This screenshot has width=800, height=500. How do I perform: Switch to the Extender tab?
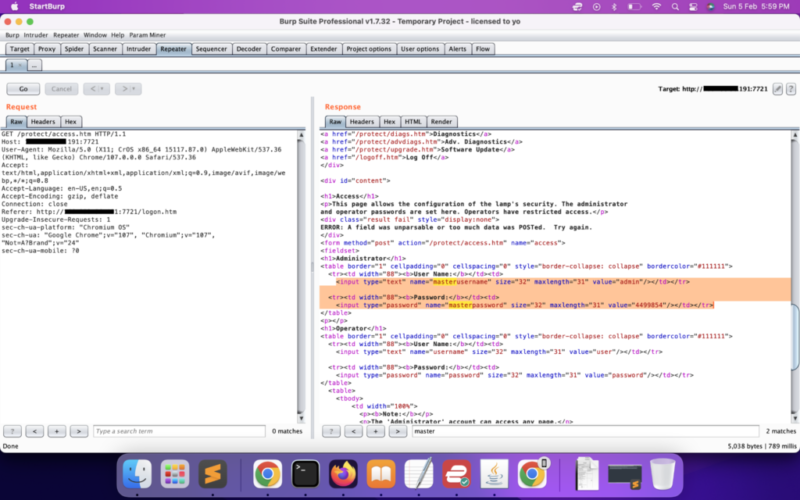pyautogui.click(x=323, y=49)
